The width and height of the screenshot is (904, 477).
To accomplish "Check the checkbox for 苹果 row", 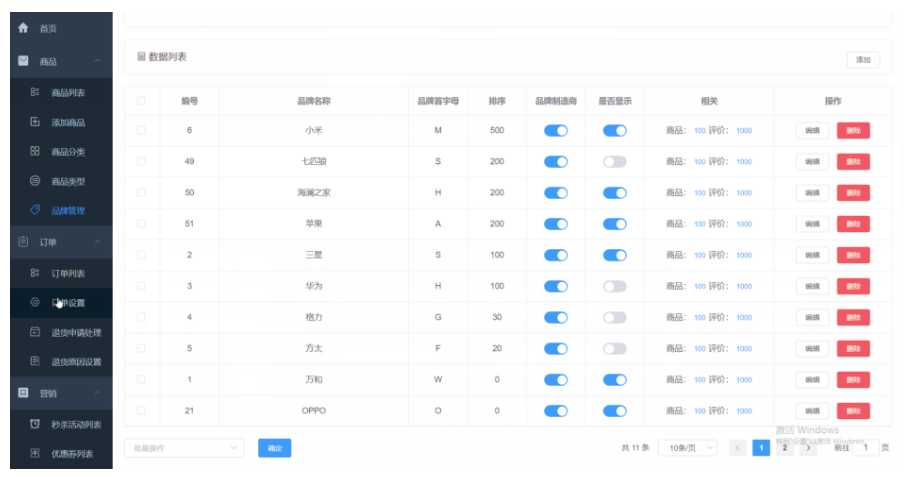I will (141, 224).
